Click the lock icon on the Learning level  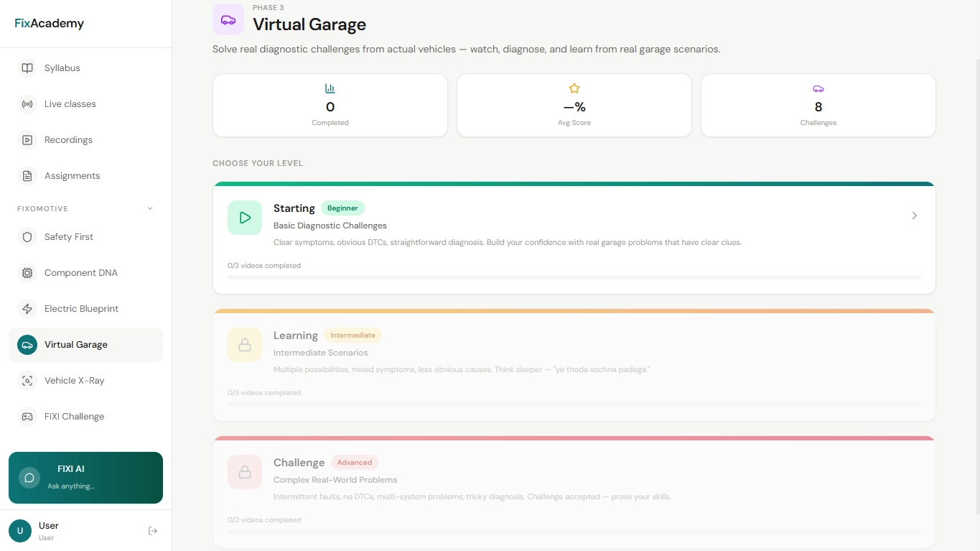244,344
